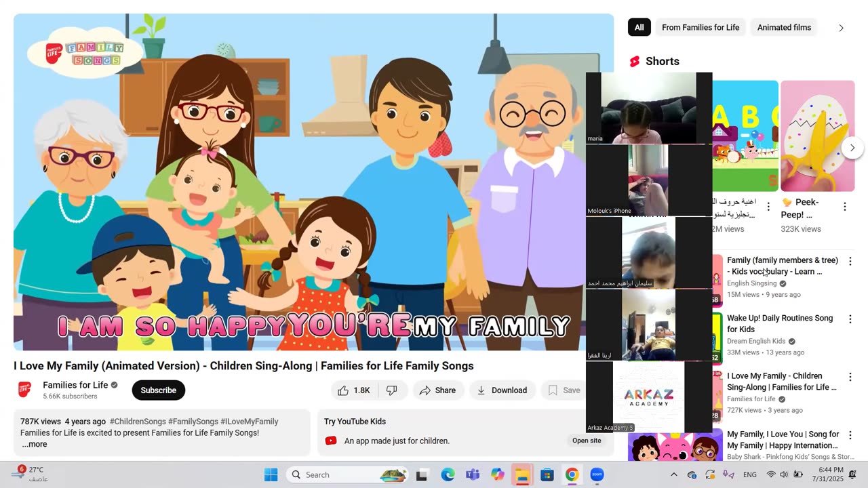
Task: Switch to Google Chrome on taskbar
Action: point(572,474)
